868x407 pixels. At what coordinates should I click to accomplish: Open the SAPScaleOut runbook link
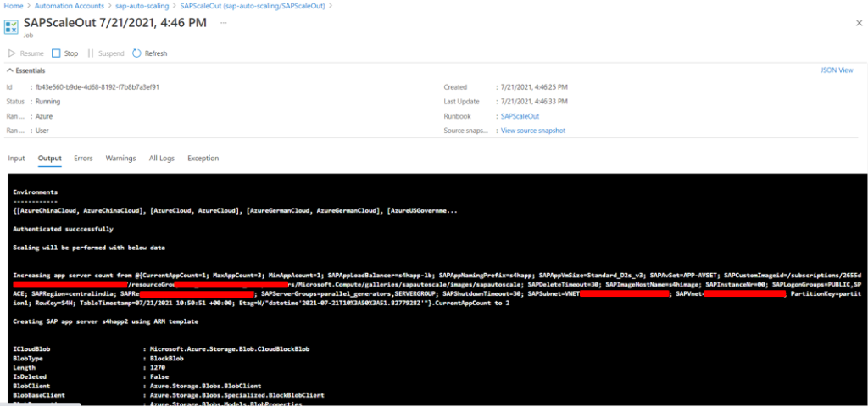pos(520,116)
